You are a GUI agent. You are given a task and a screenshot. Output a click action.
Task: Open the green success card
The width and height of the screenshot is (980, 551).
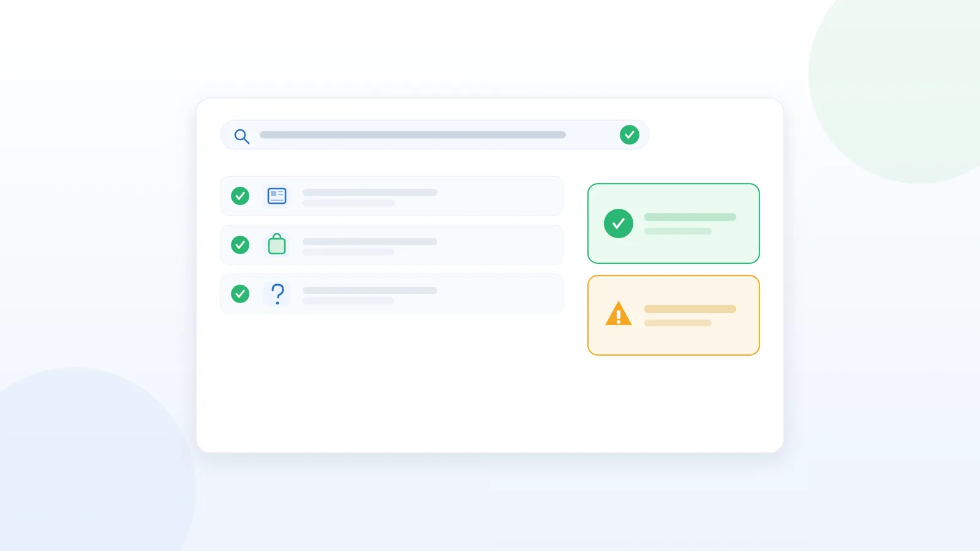pyautogui.click(x=674, y=223)
